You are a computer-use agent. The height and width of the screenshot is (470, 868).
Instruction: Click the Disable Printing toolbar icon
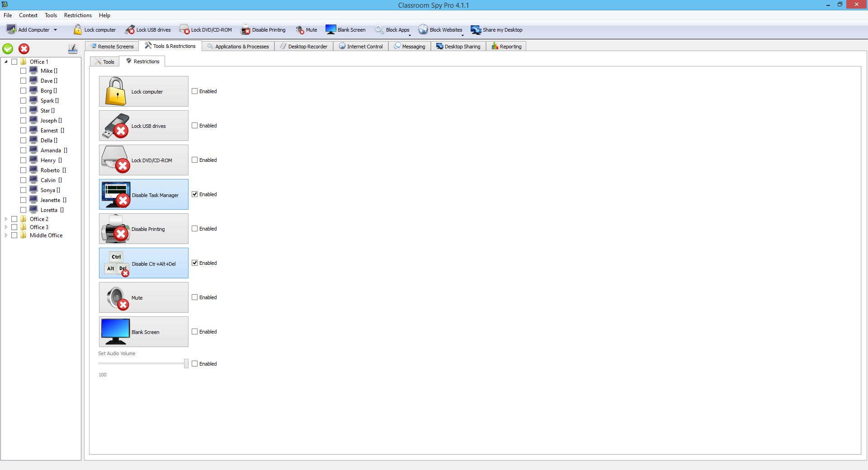(x=245, y=30)
